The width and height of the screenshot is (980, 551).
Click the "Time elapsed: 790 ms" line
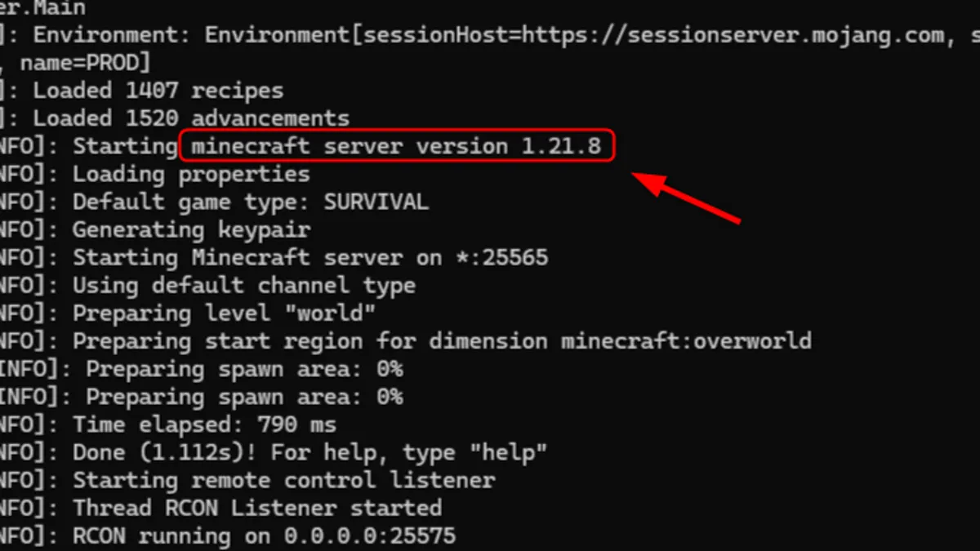click(x=204, y=424)
